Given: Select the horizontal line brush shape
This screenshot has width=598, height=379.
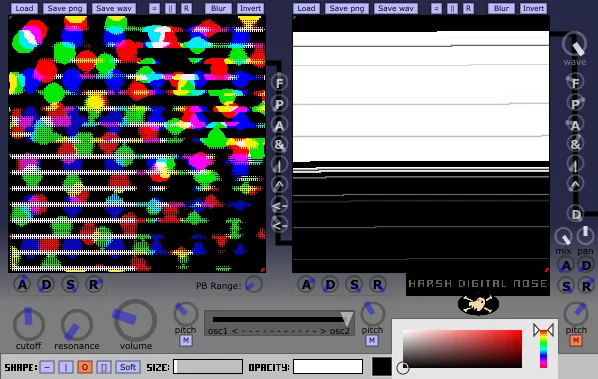Looking at the screenshot, I should click(47, 367).
